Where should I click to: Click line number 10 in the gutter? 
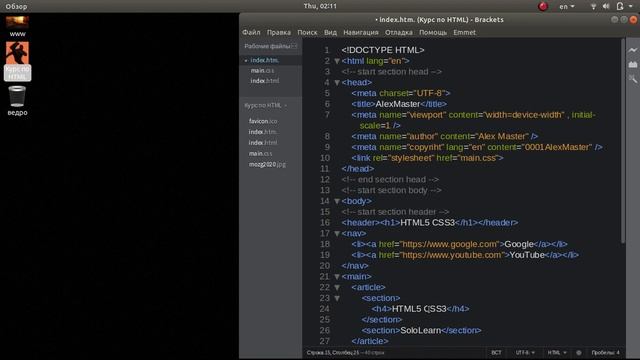[x=325, y=158]
